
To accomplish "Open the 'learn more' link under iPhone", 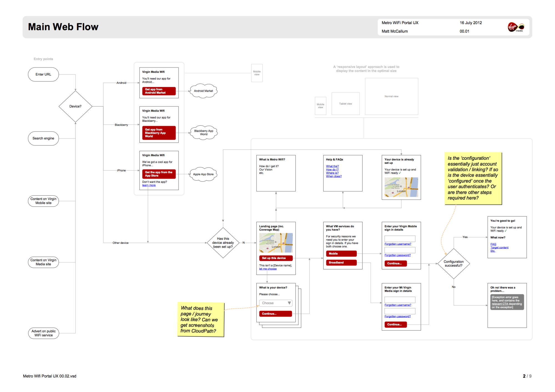I will (149, 185).
